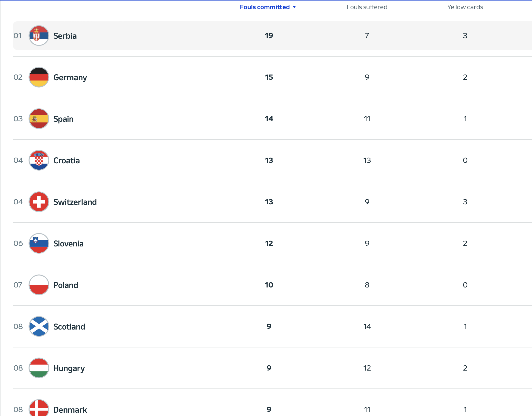Image resolution: width=532 pixels, height=416 pixels.
Task: Select Croatia's fouls committed value
Action: point(269,160)
